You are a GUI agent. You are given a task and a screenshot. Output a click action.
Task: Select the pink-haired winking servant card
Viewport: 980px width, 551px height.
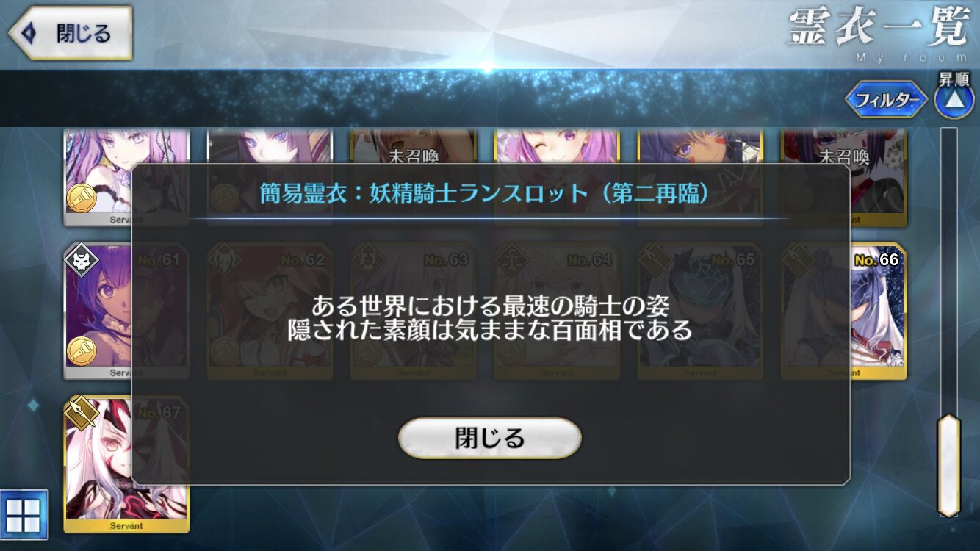pyautogui.click(x=557, y=177)
